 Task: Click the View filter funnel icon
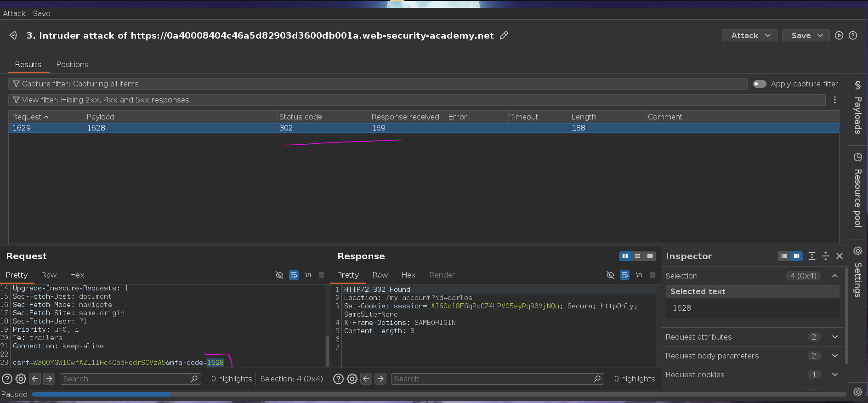click(16, 100)
